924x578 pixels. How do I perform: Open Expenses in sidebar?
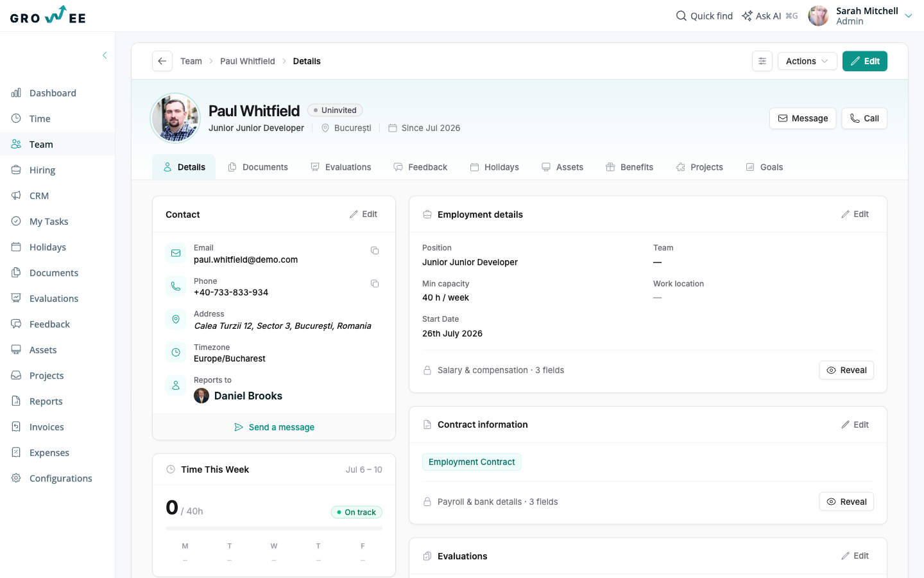coord(57,453)
